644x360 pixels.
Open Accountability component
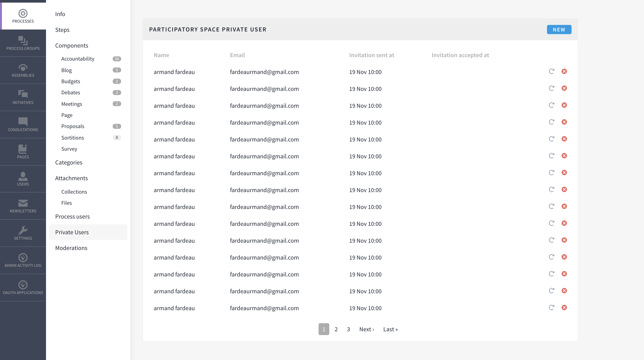[x=78, y=59]
